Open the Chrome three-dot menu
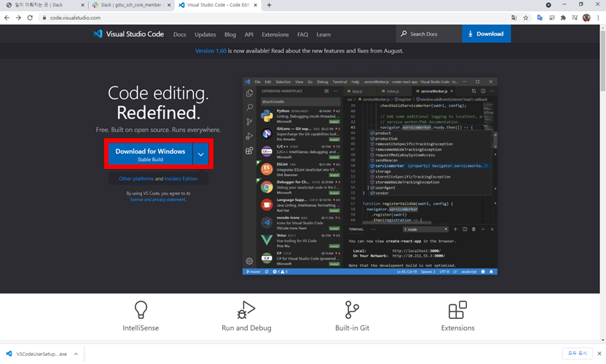 598,17
